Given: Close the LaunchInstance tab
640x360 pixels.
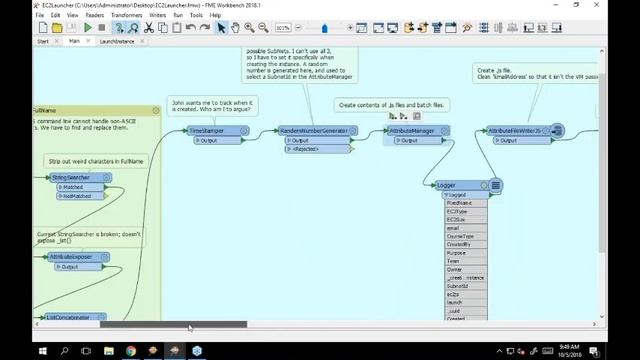Looking at the screenshot, I should click(x=142, y=41).
